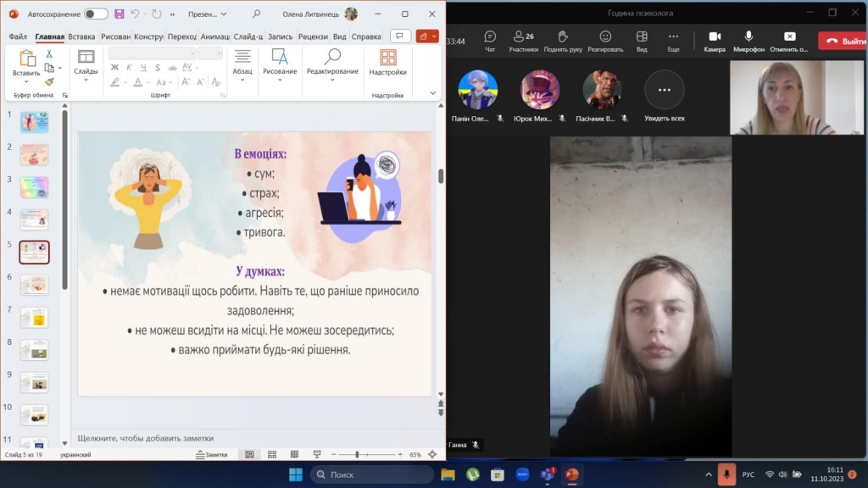868x488 pixels.
Task: Toggle the Автосохранение switch
Action: click(x=96, y=14)
